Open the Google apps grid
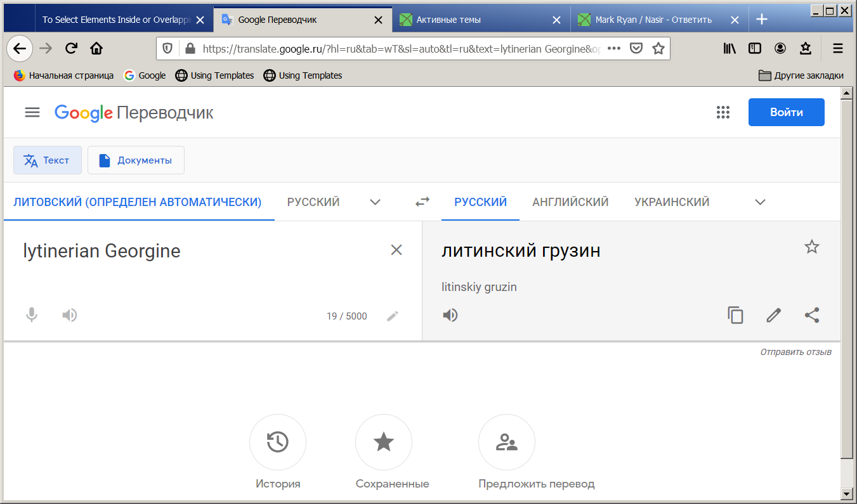Image resolution: width=857 pixels, height=504 pixels. coord(723,113)
